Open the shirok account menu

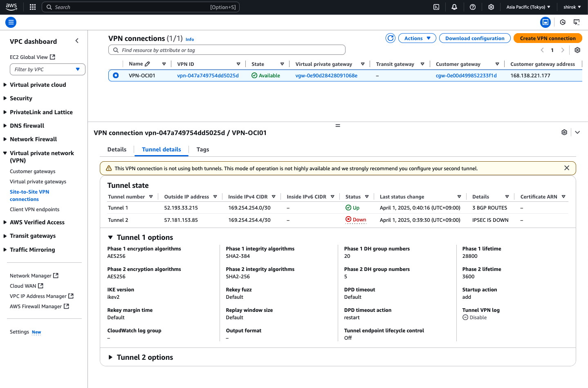(x=572, y=7)
